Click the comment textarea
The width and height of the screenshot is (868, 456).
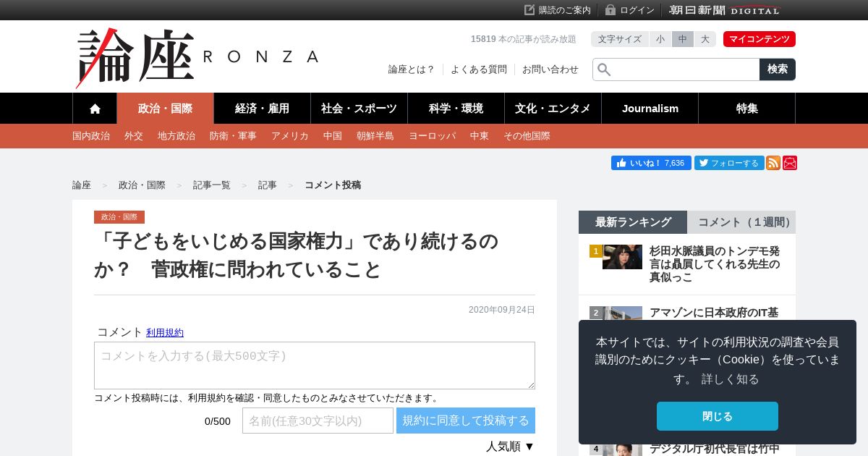point(315,366)
